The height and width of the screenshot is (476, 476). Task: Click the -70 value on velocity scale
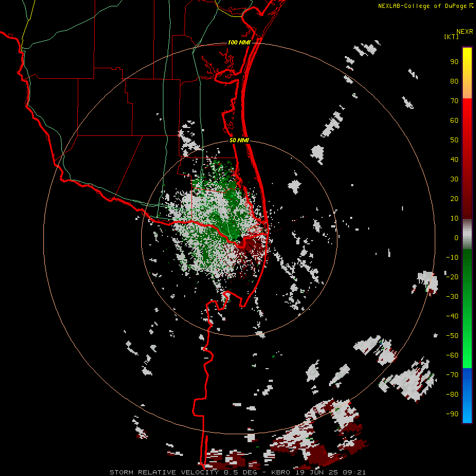pos(452,375)
